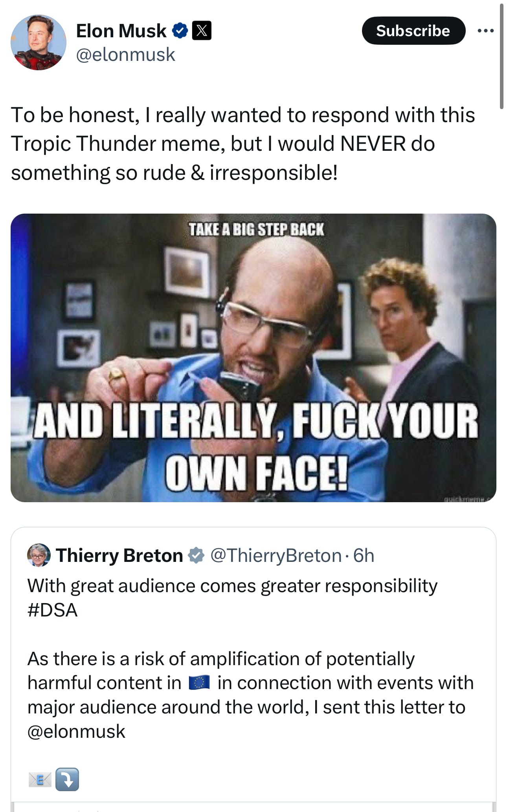Click the blue down-arrow emoji

pyautogui.click(x=67, y=779)
